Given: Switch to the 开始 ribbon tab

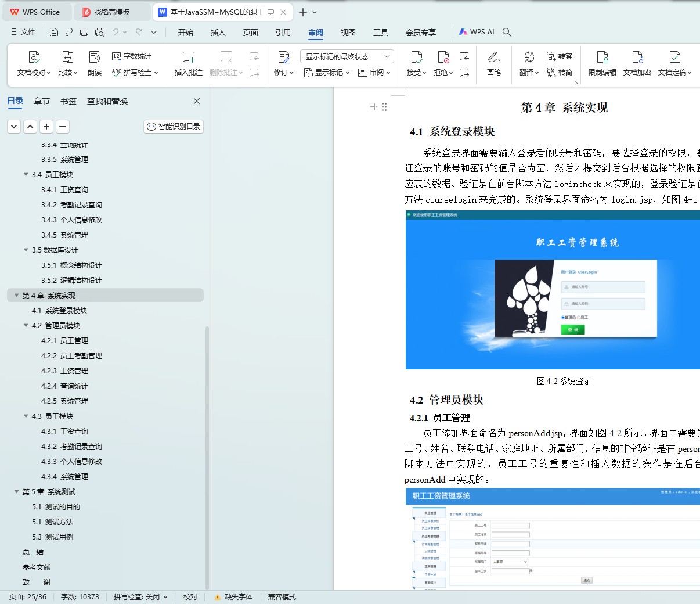Looking at the screenshot, I should pos(186,33).
